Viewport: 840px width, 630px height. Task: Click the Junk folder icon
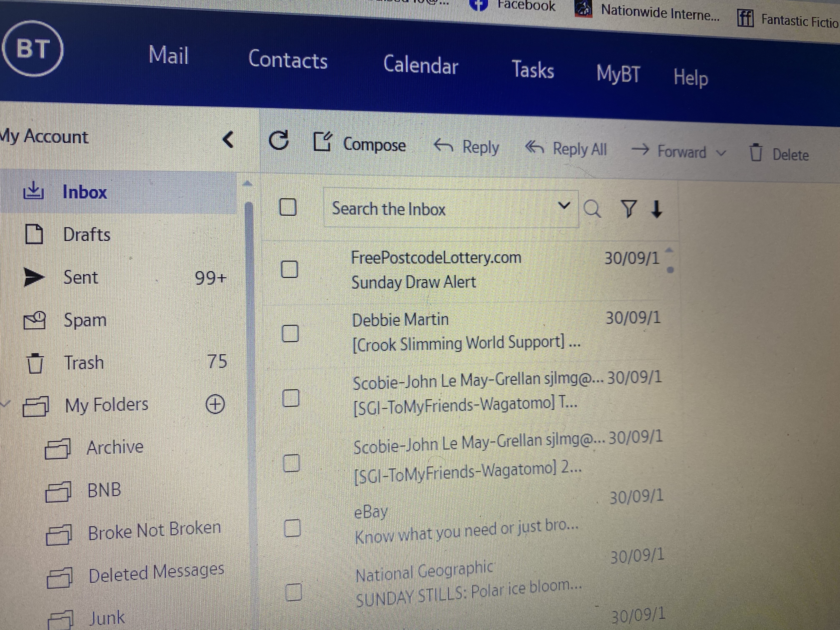pos(60,620)
